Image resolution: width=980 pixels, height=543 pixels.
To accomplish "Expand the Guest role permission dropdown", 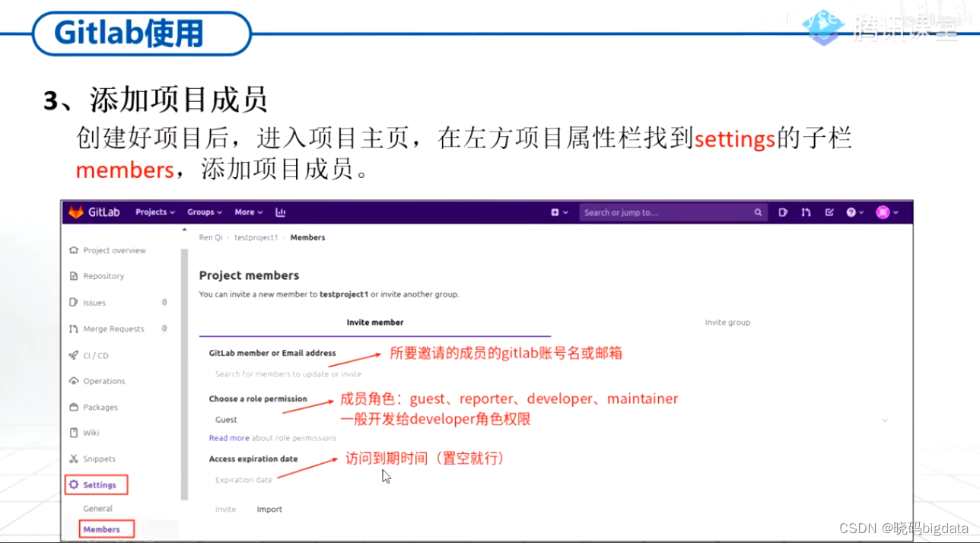I will (884, 419).
